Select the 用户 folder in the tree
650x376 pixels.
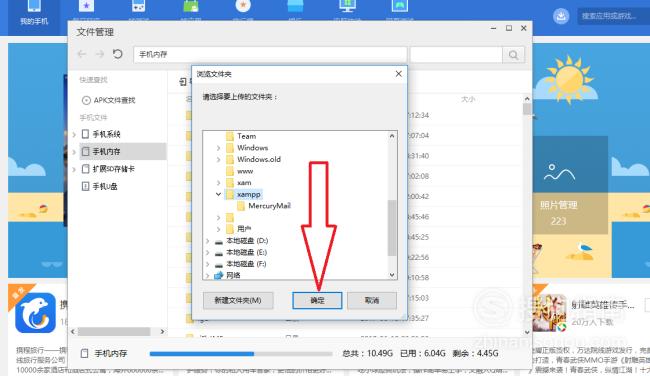244,229
